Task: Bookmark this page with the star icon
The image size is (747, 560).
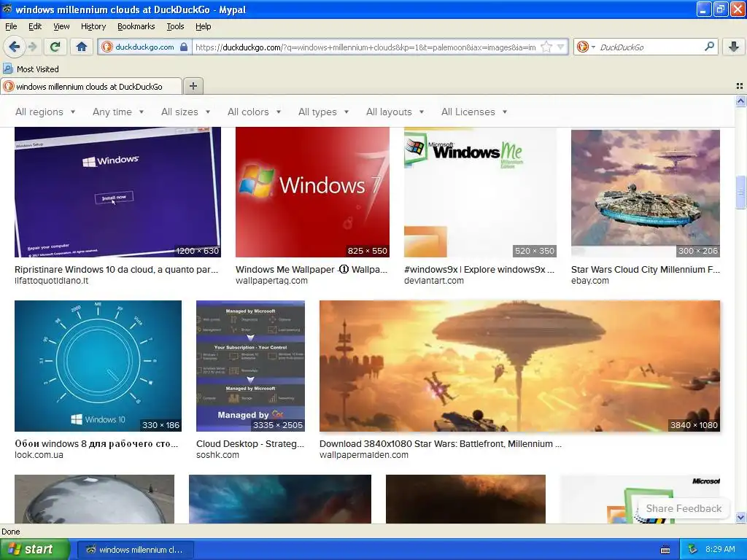Action: [546, 47]
